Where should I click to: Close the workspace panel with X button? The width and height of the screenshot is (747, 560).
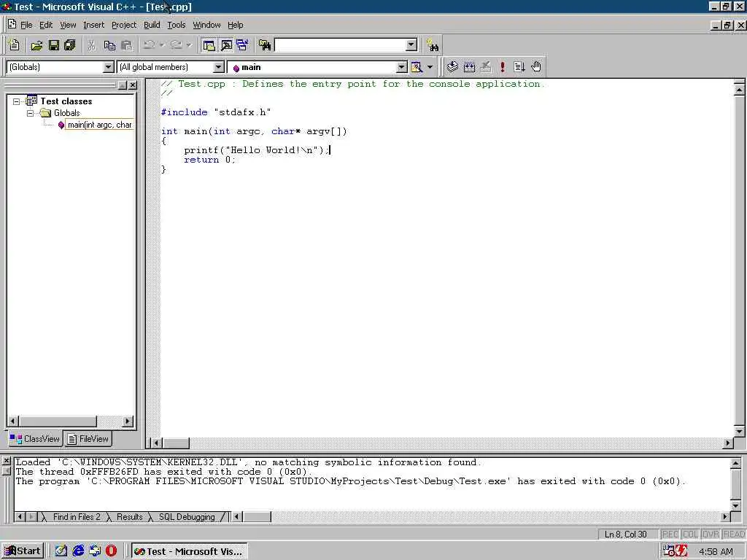tap(133, 85)
